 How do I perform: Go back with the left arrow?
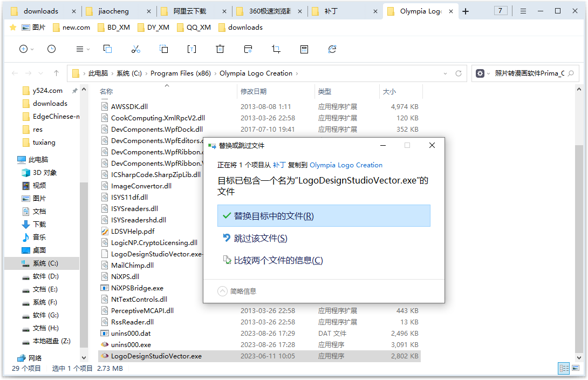coord(15,73)
